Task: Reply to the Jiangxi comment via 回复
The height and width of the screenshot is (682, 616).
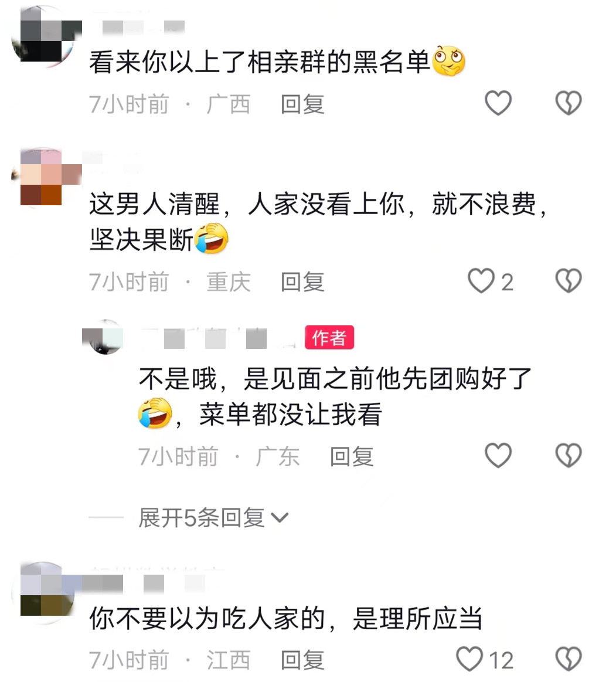Action: (x=302, y=660)
